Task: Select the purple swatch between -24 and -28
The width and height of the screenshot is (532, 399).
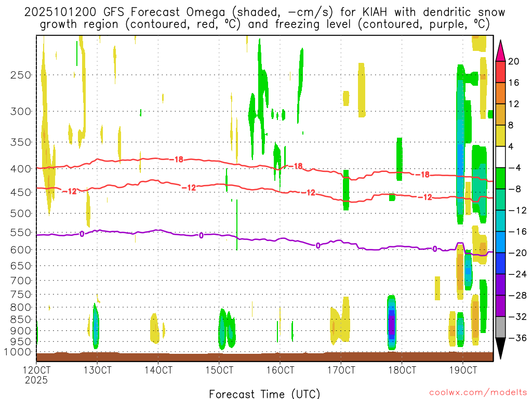Action: point(500,285)
